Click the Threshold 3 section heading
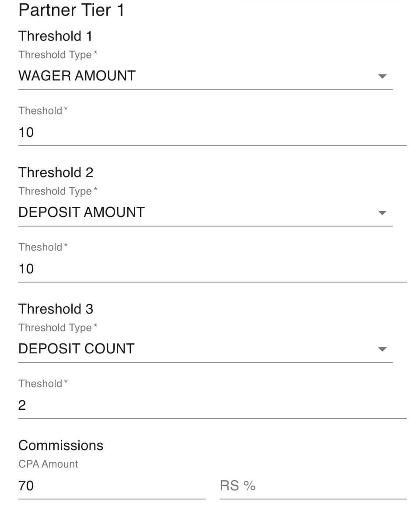Viewport: 420px width, 510px height. click(56, 309)
